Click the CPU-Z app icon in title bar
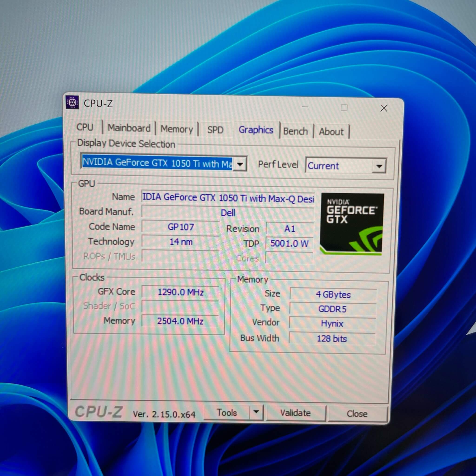476x476 pixels. (x=72, y=102)
